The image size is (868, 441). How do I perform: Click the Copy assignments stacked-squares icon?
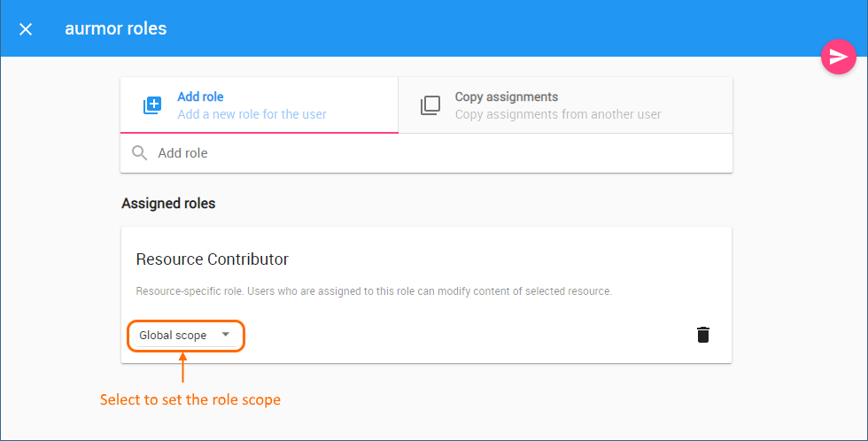430,105
